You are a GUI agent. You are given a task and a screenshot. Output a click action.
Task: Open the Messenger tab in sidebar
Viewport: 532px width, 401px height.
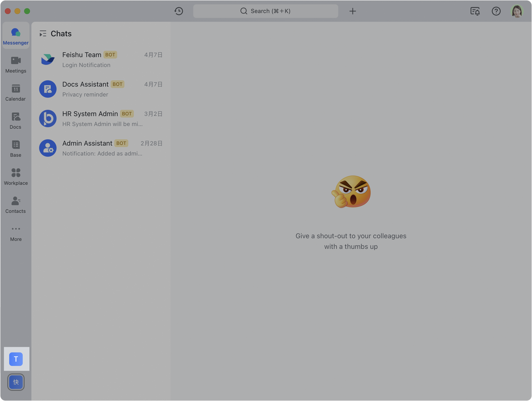(16, 36)
